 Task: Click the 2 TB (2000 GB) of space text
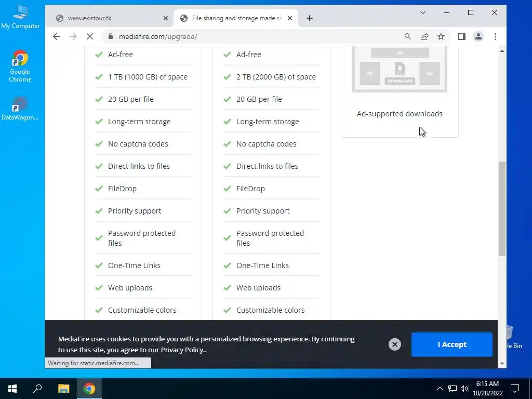click(276, 77)
